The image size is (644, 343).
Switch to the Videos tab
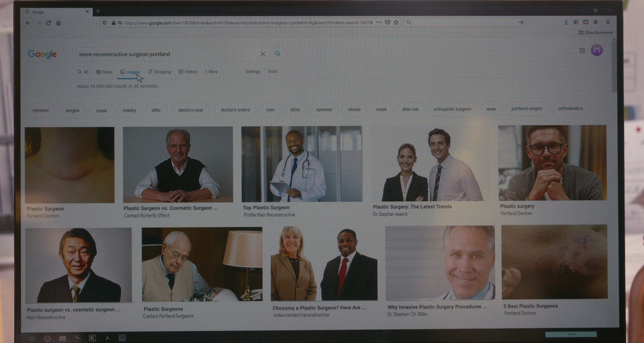[188, 72]
